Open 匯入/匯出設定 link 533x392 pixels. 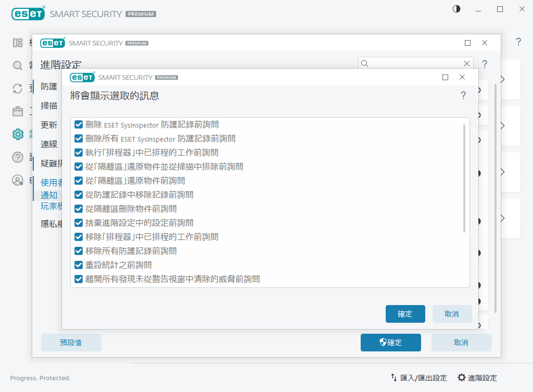click(x=424, y=378)
